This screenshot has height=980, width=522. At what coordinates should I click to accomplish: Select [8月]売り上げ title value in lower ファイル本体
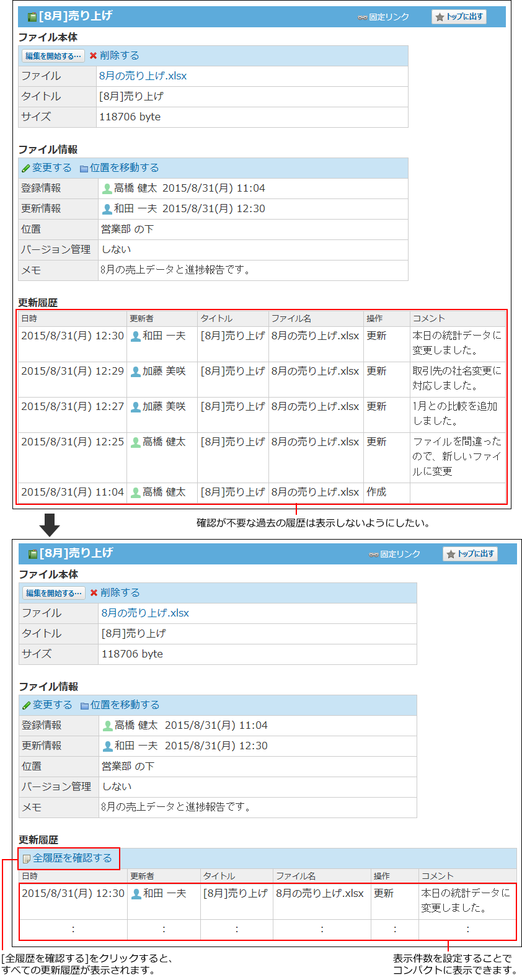pyautogui.click(x=134, y=633)
